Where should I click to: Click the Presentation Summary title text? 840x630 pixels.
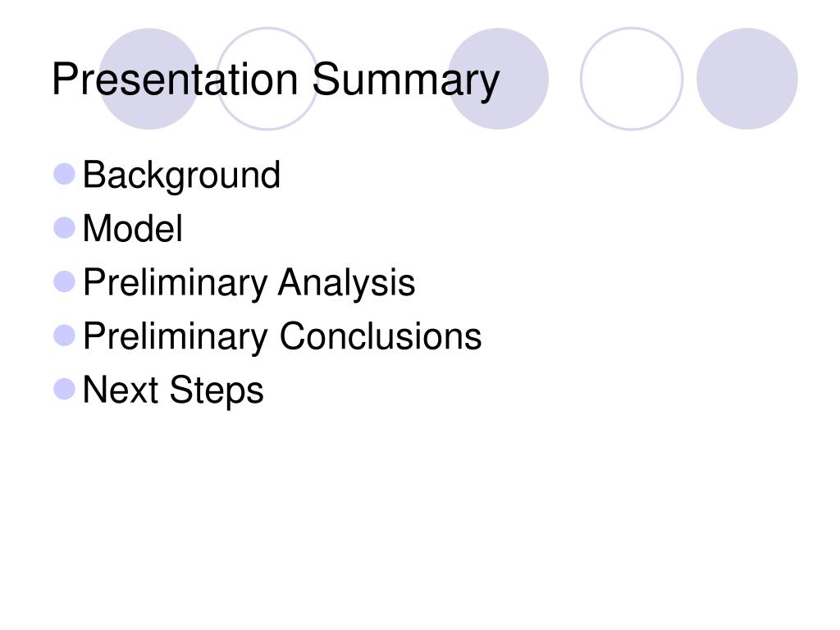pos(276,80)
